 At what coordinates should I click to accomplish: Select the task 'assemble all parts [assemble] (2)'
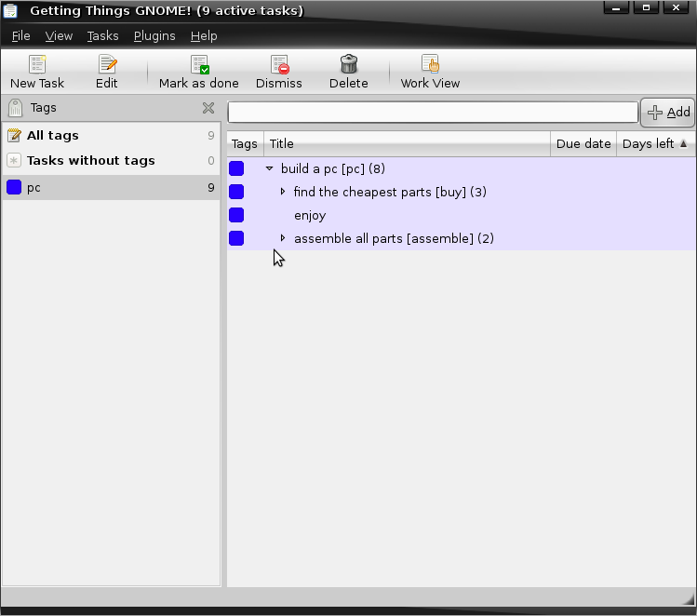pyautogui.click(x=394, y=238)
